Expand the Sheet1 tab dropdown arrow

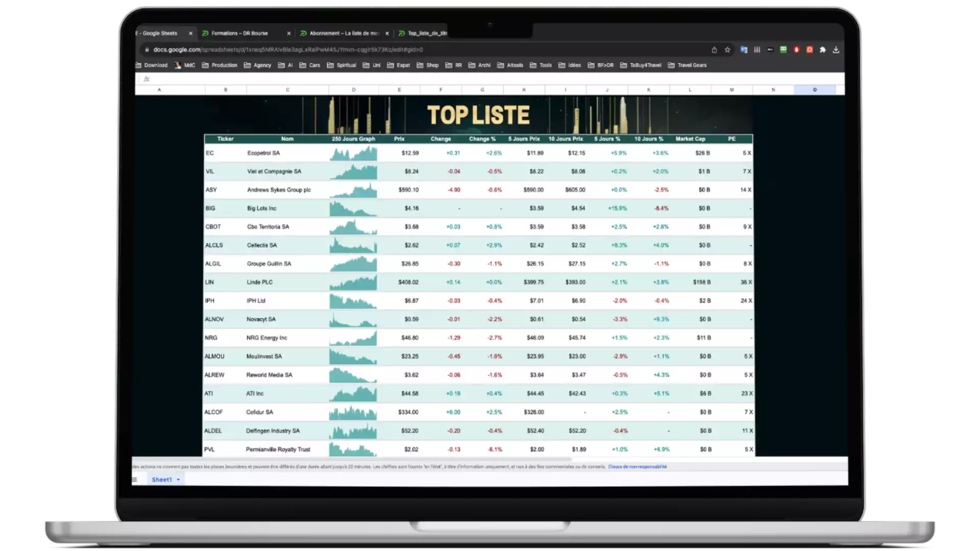(178, 480)
